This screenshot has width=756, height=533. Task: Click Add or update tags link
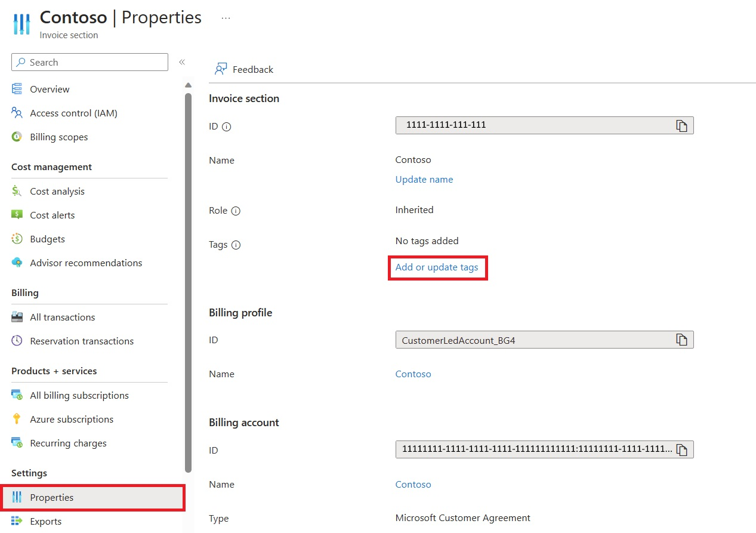(x=437, y=267)
